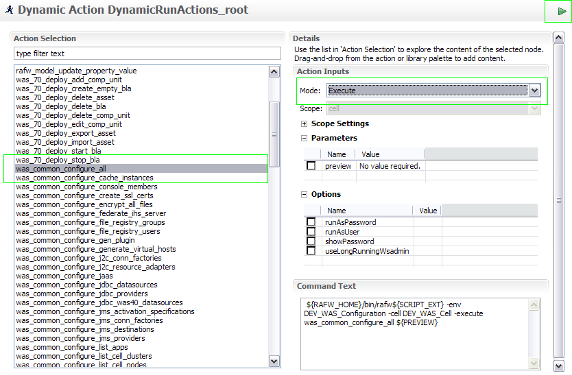
Task: Check the runAsUser option
Action: [x=311, y=231]
